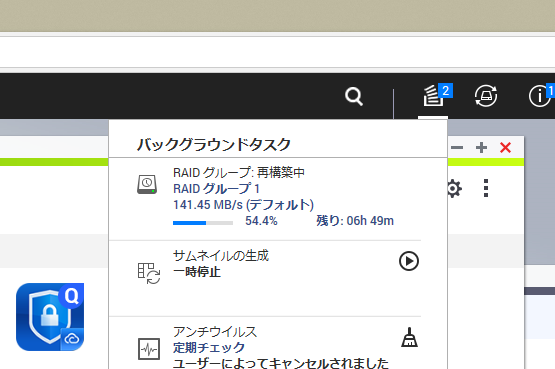Click the thumbnail generation task icon
Viewport: 555px width, 369px height.
tap(149, 273)
